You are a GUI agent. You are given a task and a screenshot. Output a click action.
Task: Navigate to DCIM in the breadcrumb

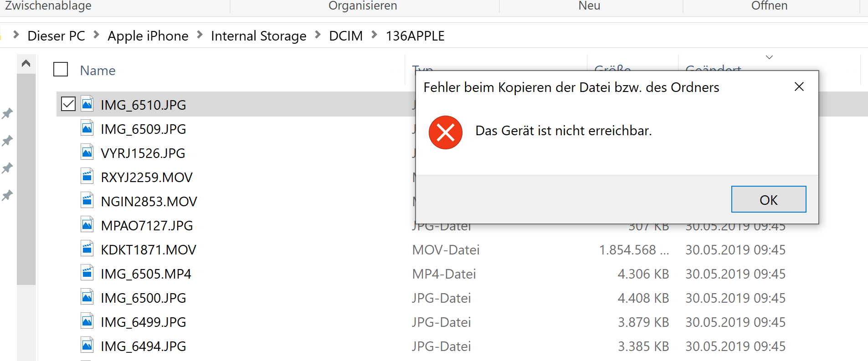coord(346,36)
